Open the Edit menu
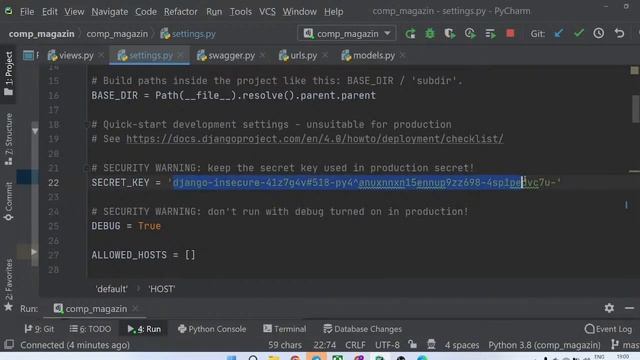Screen dimensions: 640x360 [49, 11]
